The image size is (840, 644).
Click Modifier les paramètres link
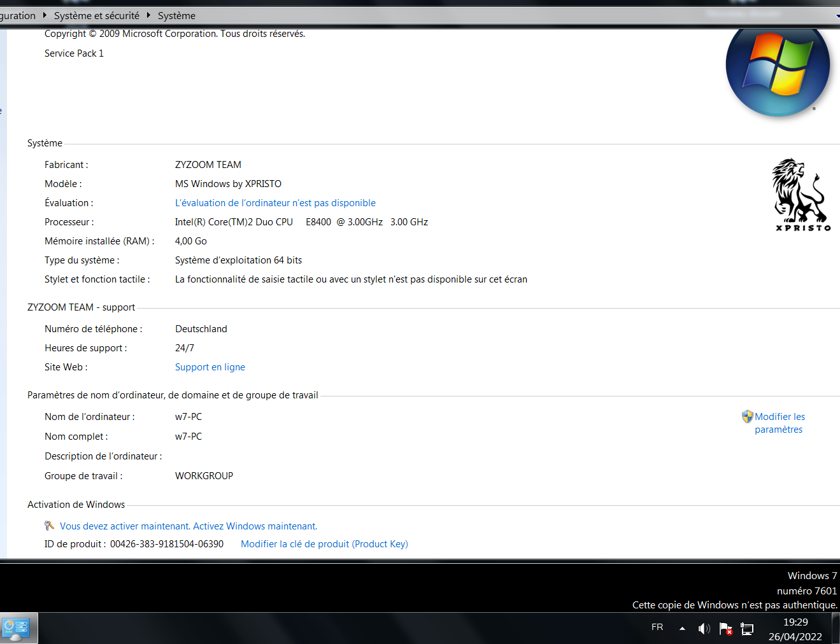(779, 423)
